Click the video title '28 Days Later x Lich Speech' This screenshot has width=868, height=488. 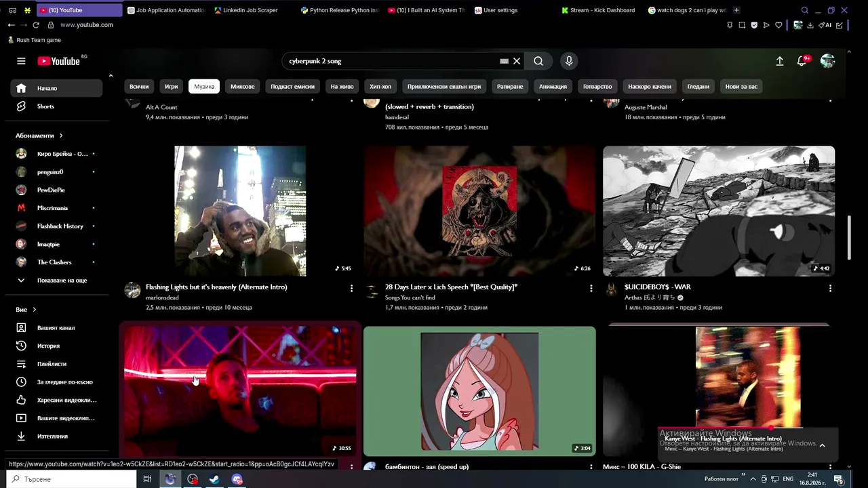(x=451, y=287)
